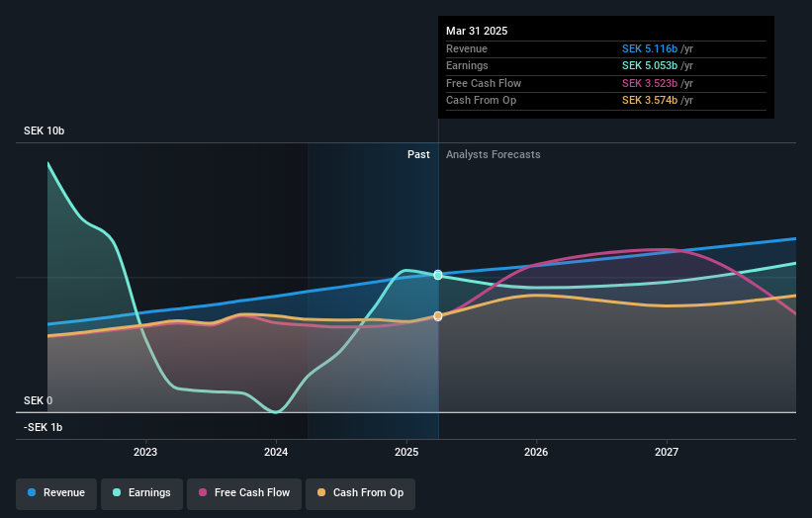Click the SEK 0 axis label

coord(38,400)
